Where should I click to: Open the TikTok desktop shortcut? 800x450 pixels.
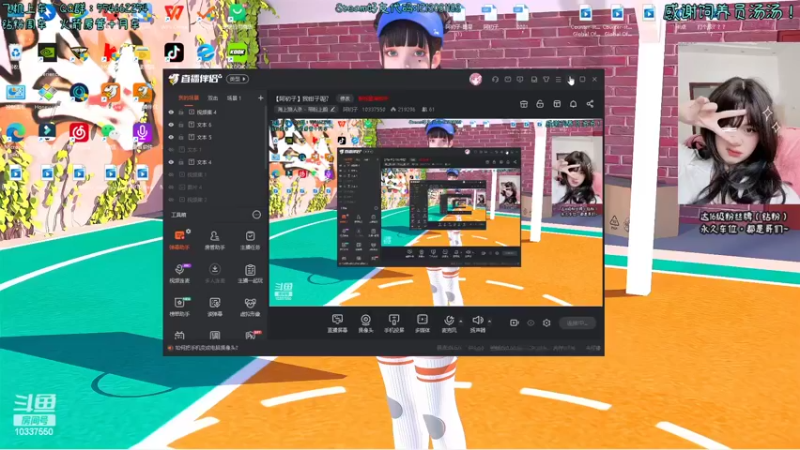[x=174, y=52]
